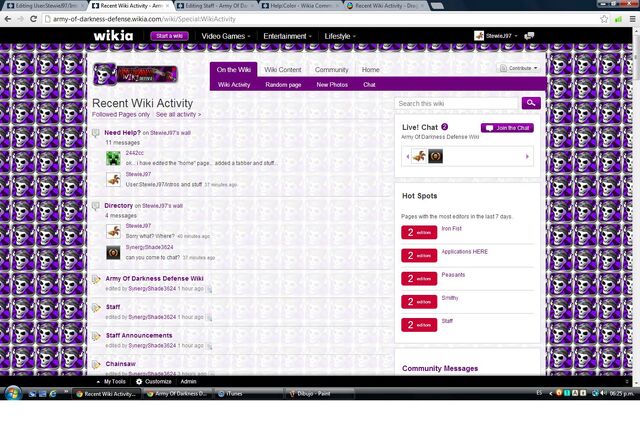Screen dimensions: 640x427
Task: Open Chainsaw page link
Action: [120, 364]
